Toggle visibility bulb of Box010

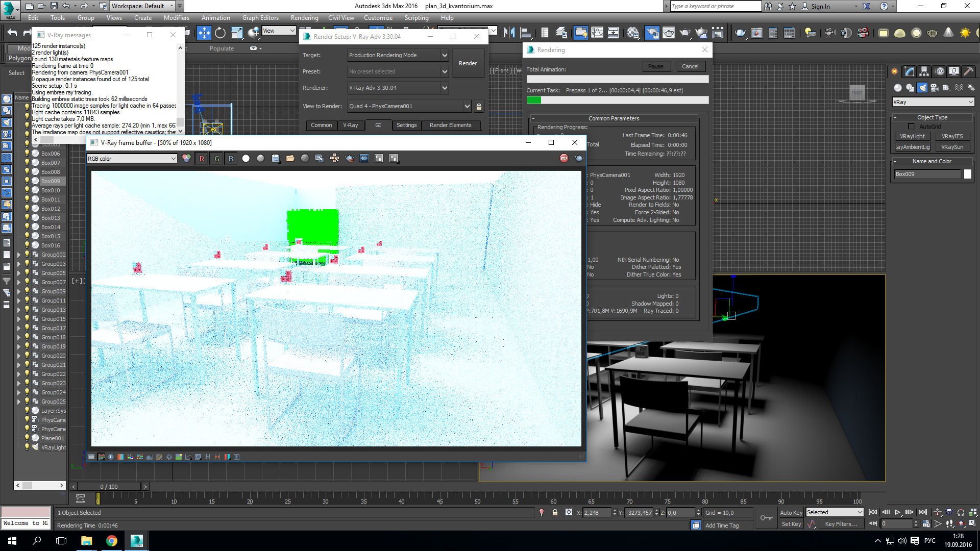pos(27,190)
